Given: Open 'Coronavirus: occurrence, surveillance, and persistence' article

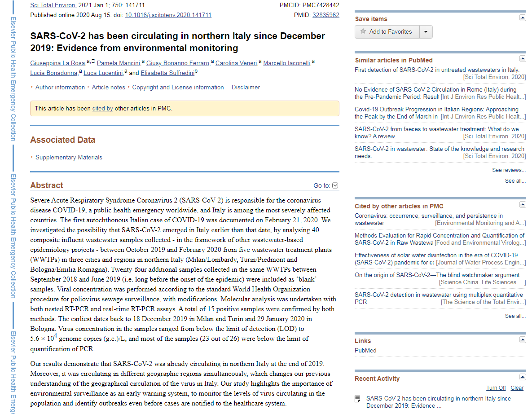Looking at the screenshot, I should (428, 219).
